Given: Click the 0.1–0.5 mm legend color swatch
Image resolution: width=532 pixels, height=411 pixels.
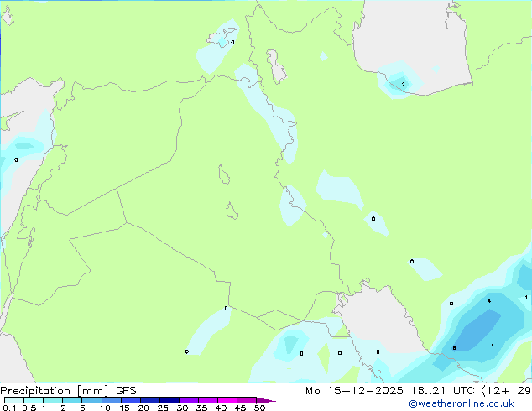Looking at the screenshot, I should (14, 400).
